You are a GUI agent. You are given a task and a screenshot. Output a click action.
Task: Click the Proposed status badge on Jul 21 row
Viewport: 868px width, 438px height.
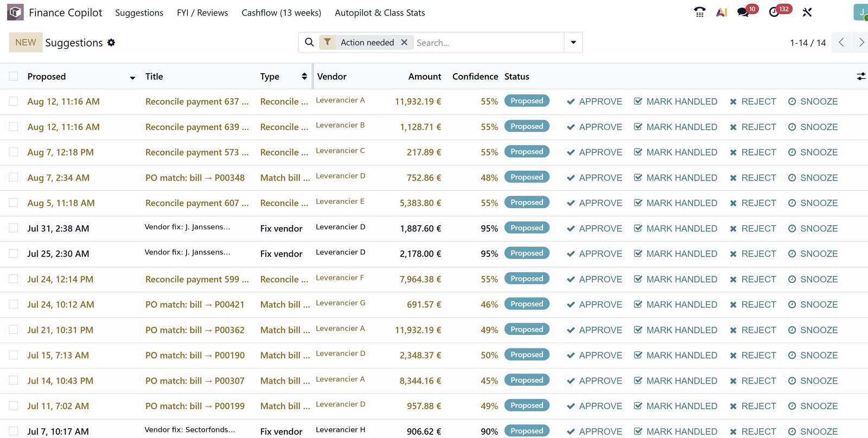tap(527, 329)
